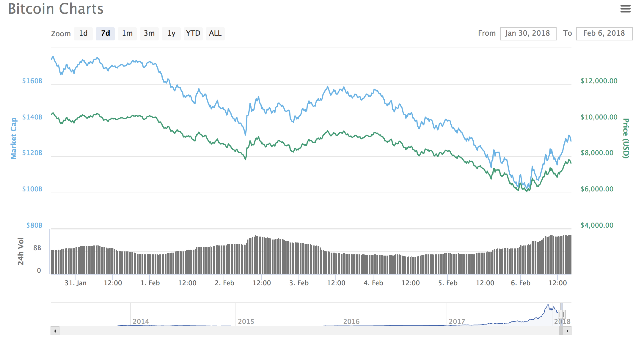Screen dimensions: 644x337
Task: Click the 2017 marker in navigator
Action: click(x=457, y=322)
